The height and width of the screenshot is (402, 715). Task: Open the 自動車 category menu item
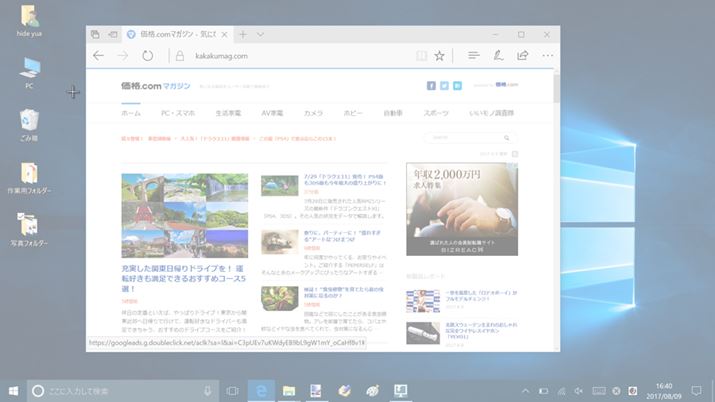[393, 113]
